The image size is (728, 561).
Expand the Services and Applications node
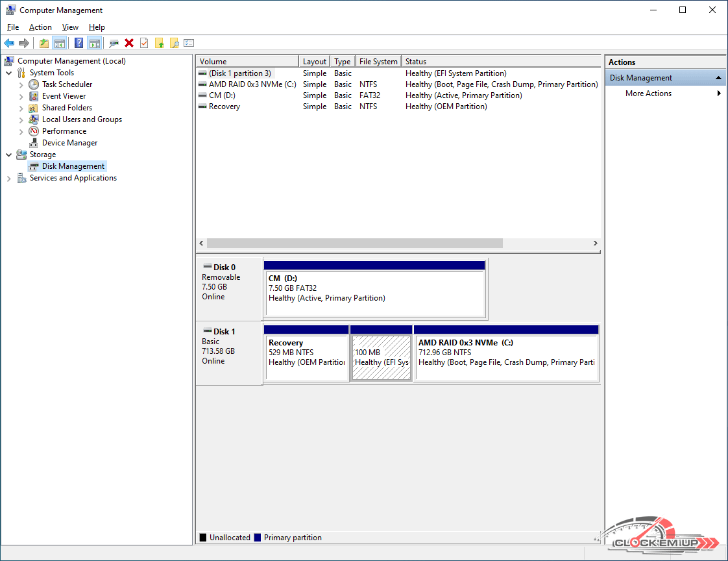coord(9,178)
